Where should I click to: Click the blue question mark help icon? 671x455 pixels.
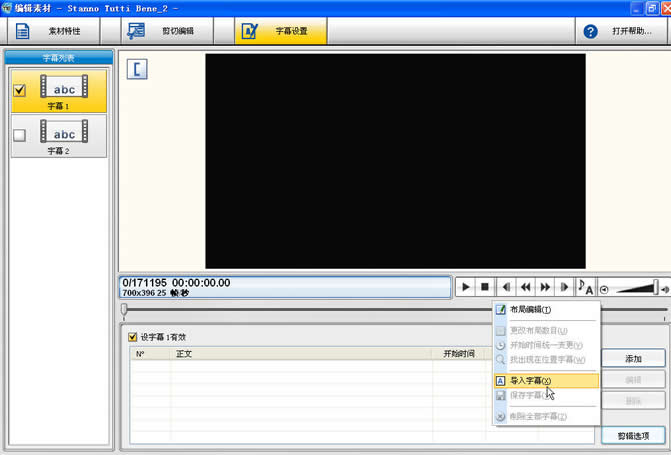590,31
